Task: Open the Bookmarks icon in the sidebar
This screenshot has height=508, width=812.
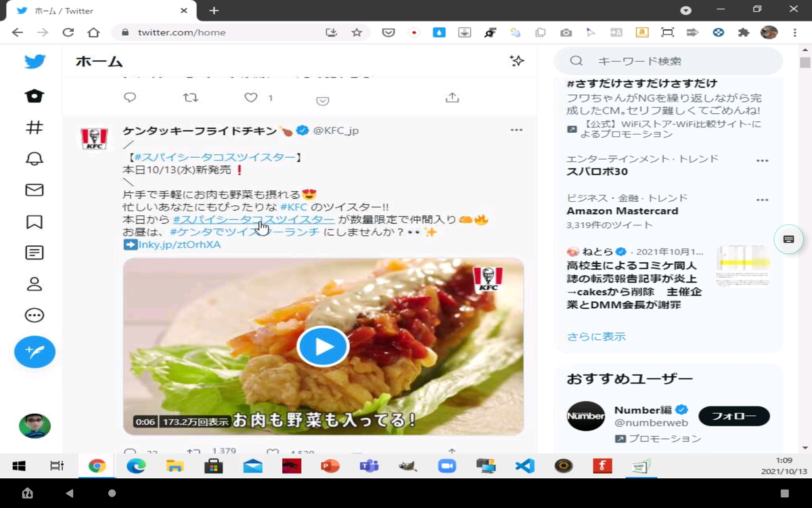Action: click(34, 221)
